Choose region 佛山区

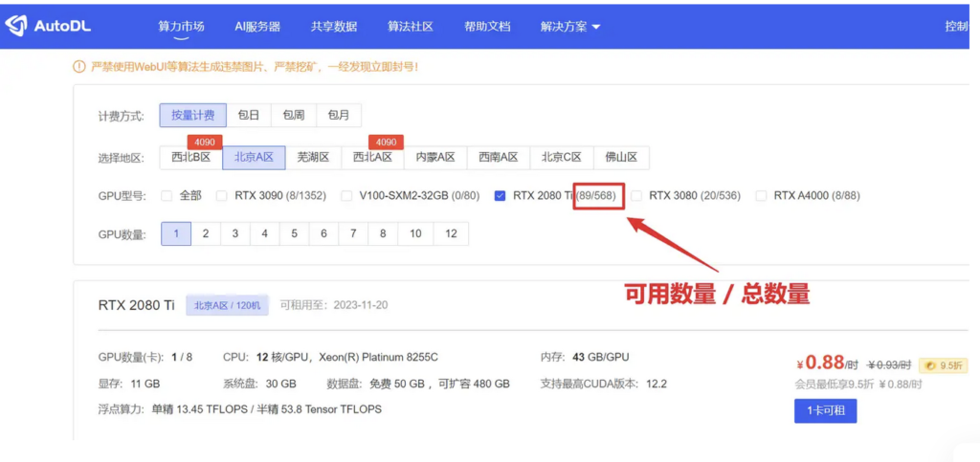tap(621, 157)
